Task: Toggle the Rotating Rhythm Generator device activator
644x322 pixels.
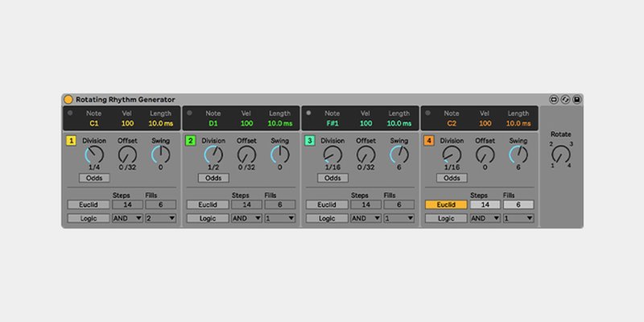Action: coord(68,99)
